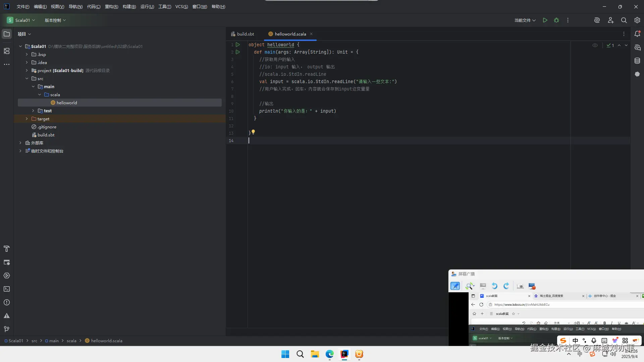
Task: Toggle reader mode eye icon in editor
Action: click(x=595, y=45)
